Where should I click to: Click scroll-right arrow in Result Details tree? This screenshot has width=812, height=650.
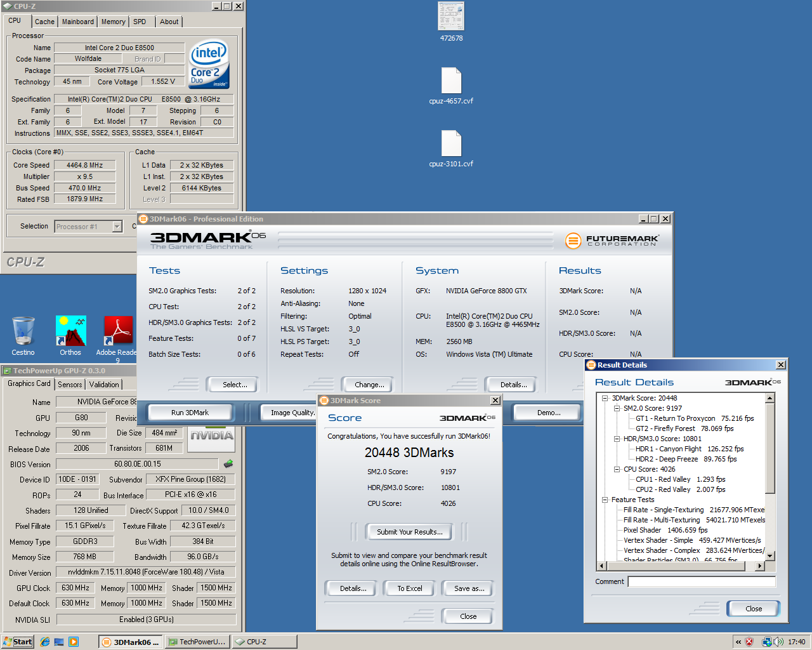tap(761, 566)
